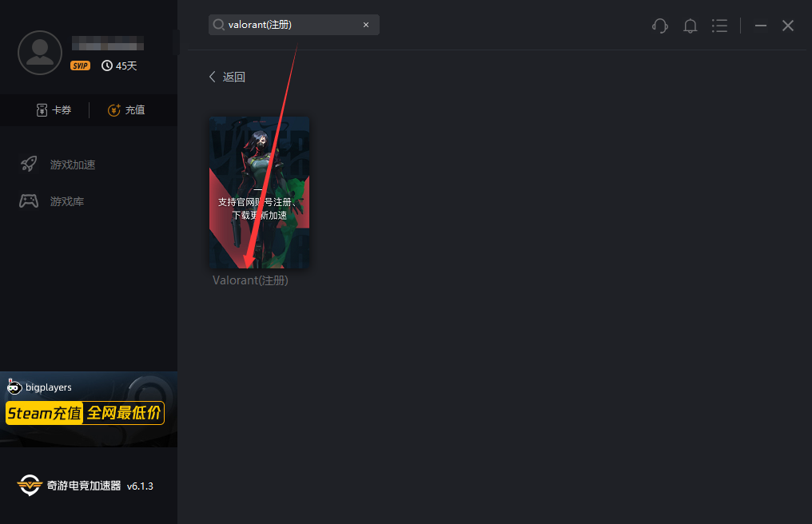Open the list menu icon
The image size is (812, 524).
point(719,26)
